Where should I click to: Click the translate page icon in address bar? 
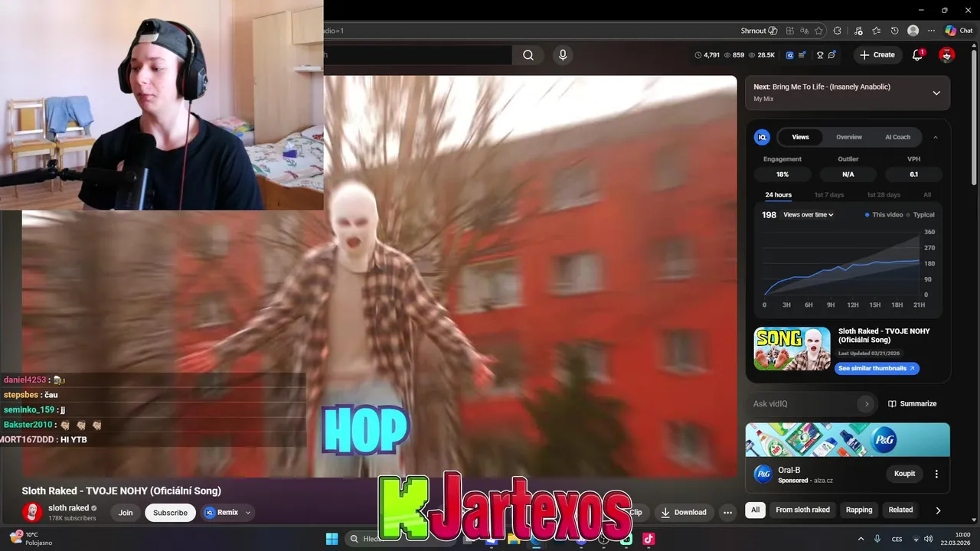tap(804, 31)
